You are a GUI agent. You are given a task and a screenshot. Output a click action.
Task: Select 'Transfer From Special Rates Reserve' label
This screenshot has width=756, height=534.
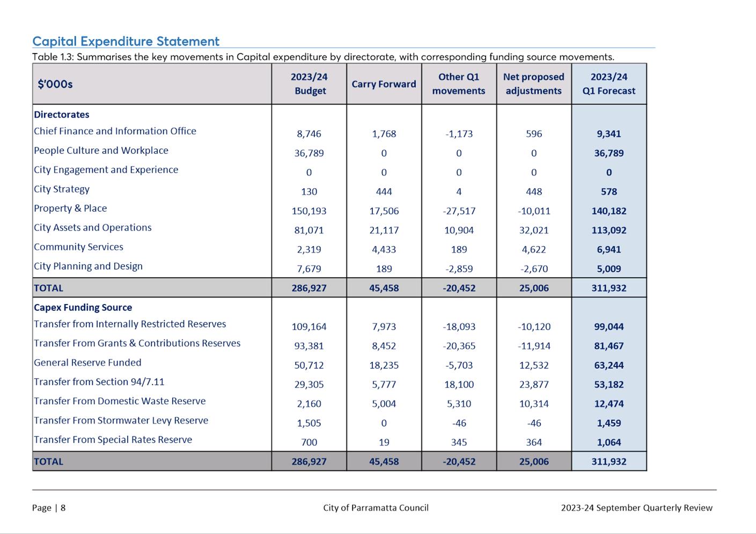coord(113,440)
